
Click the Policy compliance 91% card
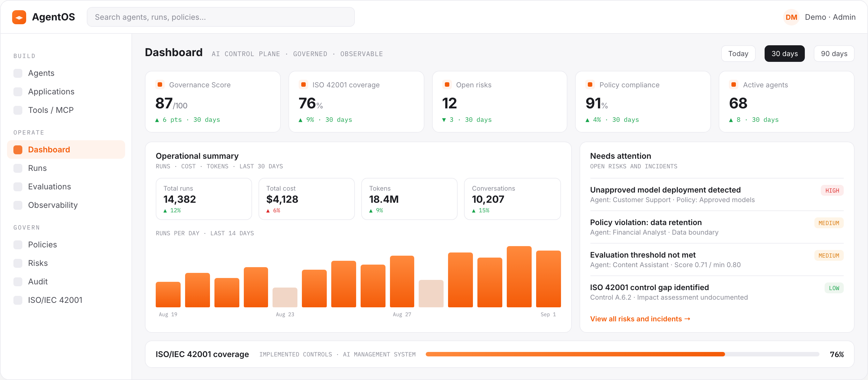(643, 102)
